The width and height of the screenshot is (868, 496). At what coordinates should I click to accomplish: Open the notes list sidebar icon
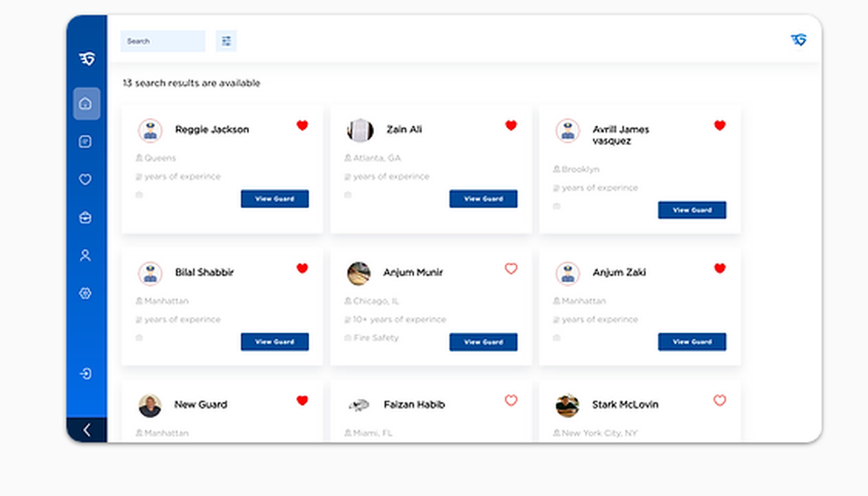85,141
